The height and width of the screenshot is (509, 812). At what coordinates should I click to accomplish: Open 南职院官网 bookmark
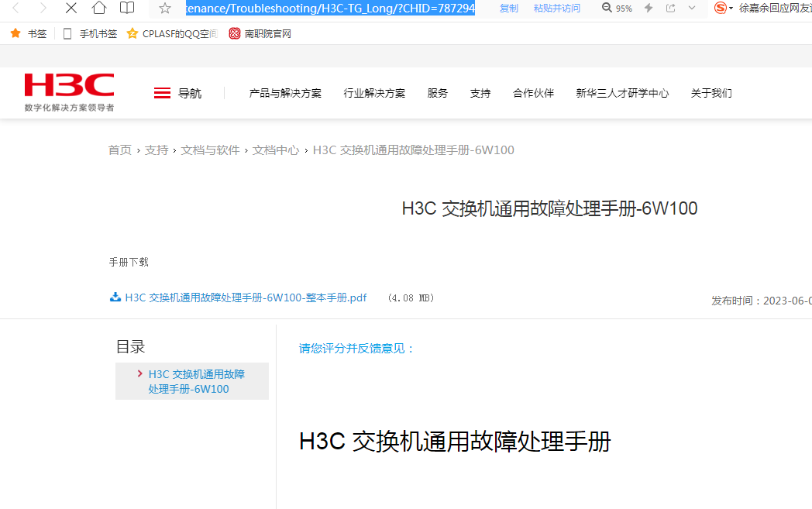click(260, 33)
